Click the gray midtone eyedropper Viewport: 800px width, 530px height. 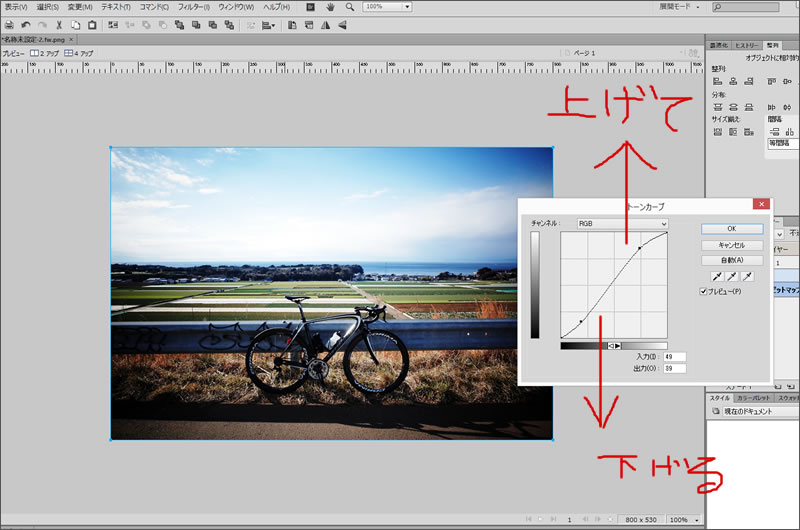[x=732, y=276]
